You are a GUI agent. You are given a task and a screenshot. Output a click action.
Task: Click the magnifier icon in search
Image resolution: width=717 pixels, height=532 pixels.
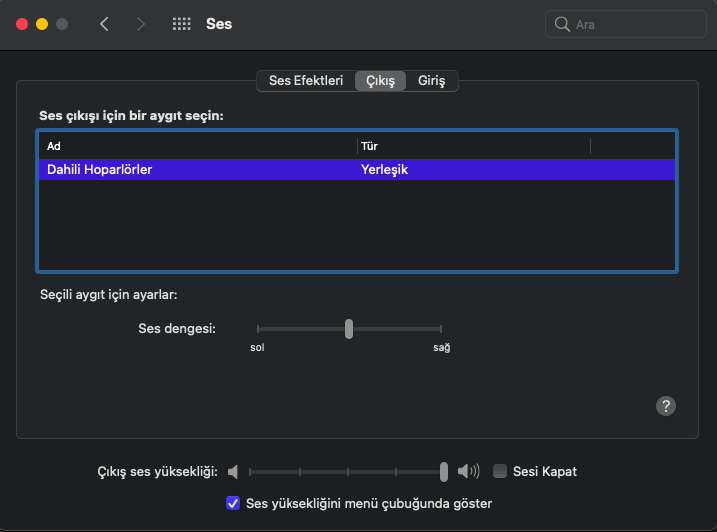click(563, 24)
